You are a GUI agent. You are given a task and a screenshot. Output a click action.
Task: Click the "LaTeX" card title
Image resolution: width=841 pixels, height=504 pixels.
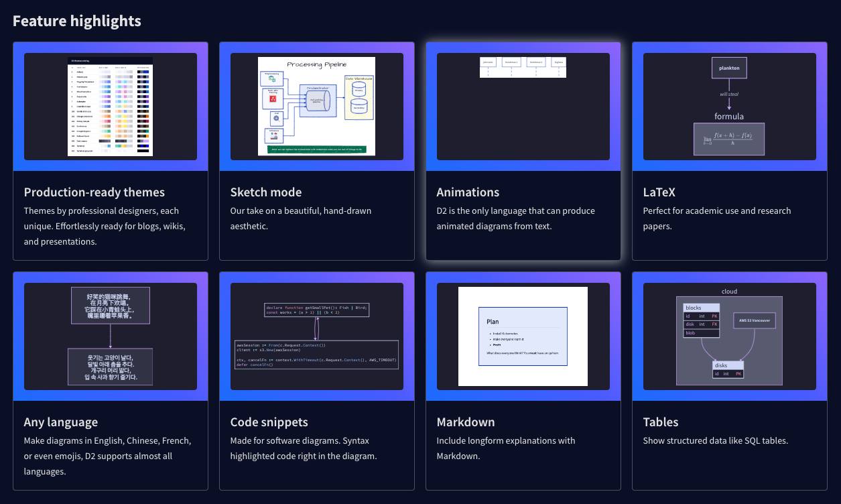click(x=659, y=192)
